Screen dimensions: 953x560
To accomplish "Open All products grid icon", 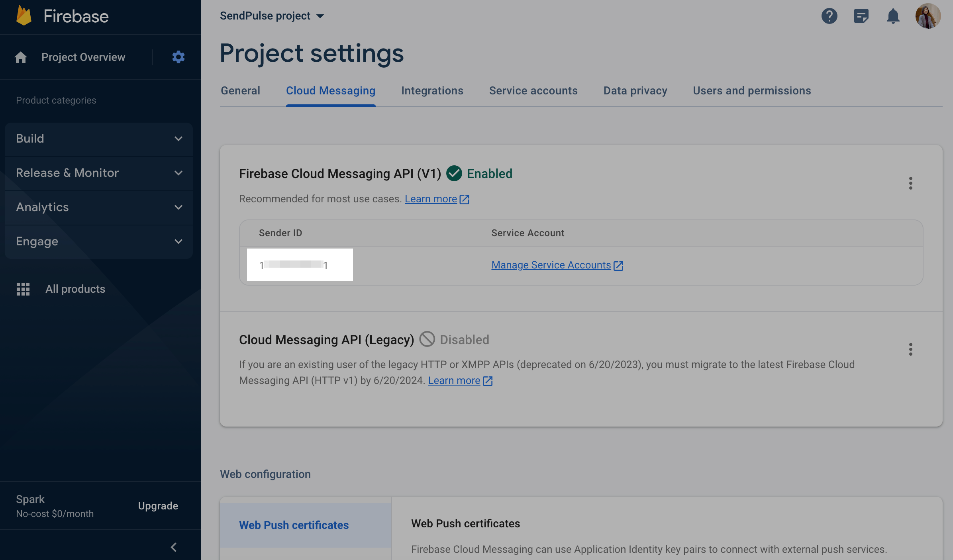I will pyautogui.click(x=23, y=289).
